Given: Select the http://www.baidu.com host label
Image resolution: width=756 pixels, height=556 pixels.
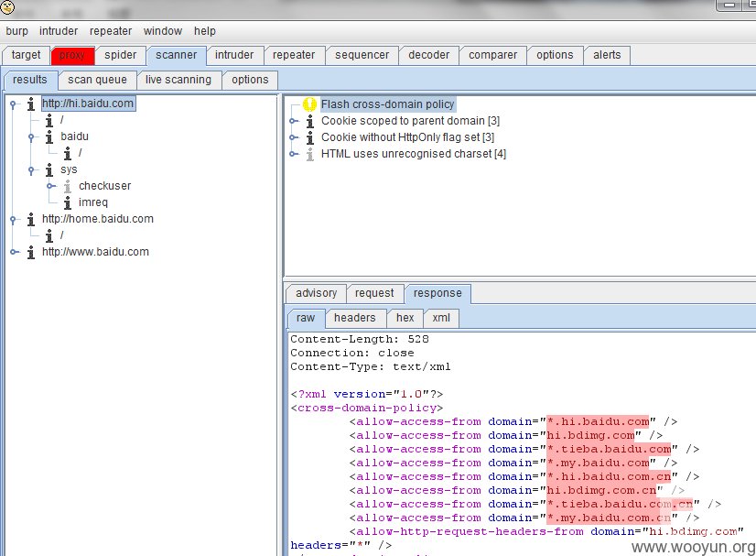Looking at the screenshot, I should pos(95,252).
